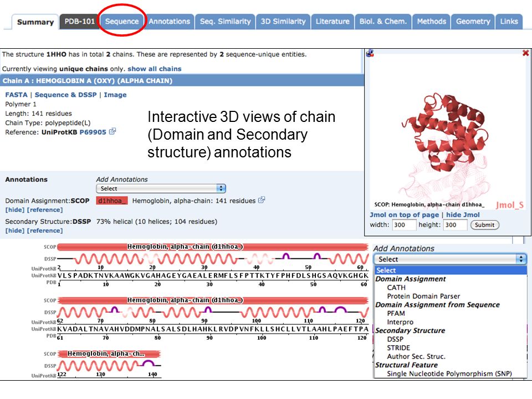Click the truncated 'Hemoglobin, alpha-ch...' SCOP bar
Image resolution: width=532 pixels, height=399 pixels.
coord(109,354)
